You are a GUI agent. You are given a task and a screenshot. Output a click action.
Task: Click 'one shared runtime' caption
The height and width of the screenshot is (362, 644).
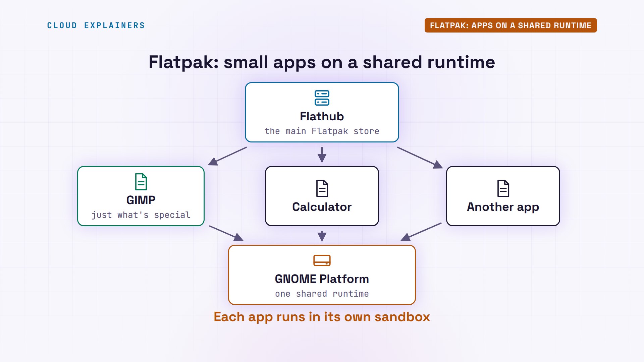(322, 294)
